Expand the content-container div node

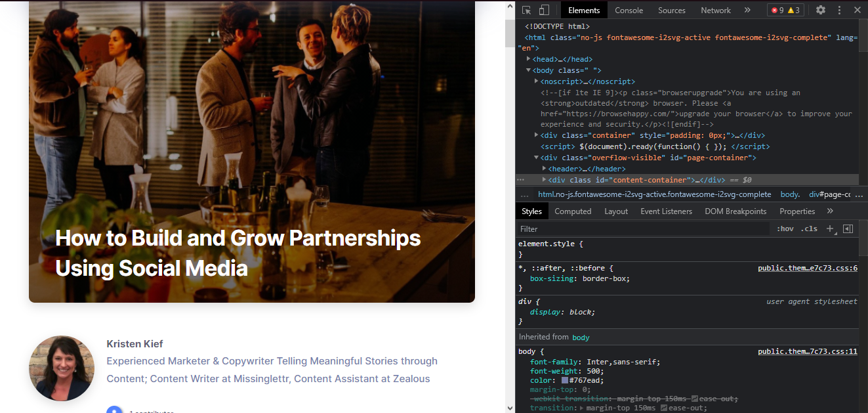pos(545,180)
